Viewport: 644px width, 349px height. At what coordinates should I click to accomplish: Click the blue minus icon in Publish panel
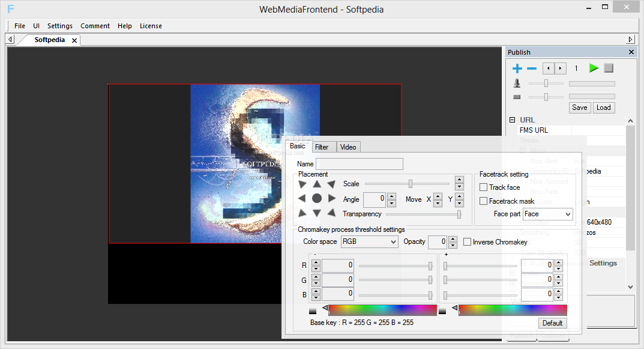point(532,68)
